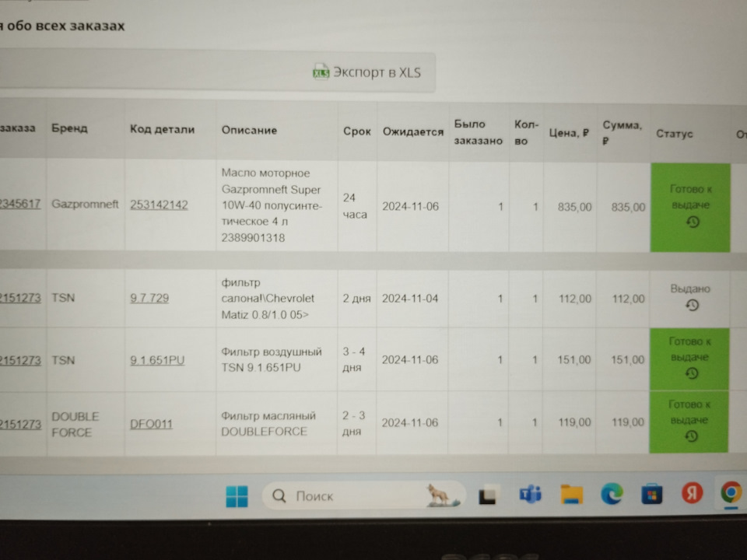This screenshot has width=747, height=560.
Task: Open File Explorer from taskbar
Action: pyautogui.click(x=571, y=495)
